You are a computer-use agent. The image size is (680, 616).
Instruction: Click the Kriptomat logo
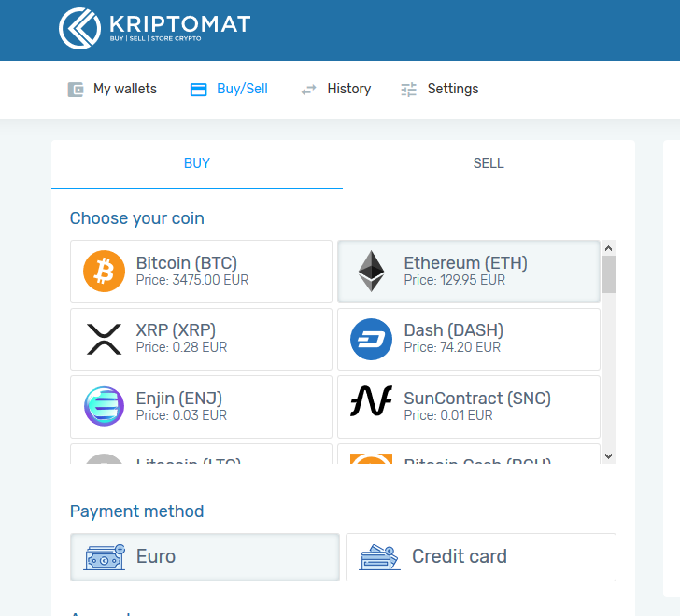pyautogui.click(x=154, y=28)
